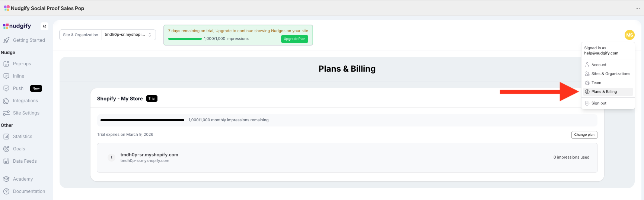Click the Account person icon in the menu
This screenshot has width=644, height=200.
click(587, 65)
